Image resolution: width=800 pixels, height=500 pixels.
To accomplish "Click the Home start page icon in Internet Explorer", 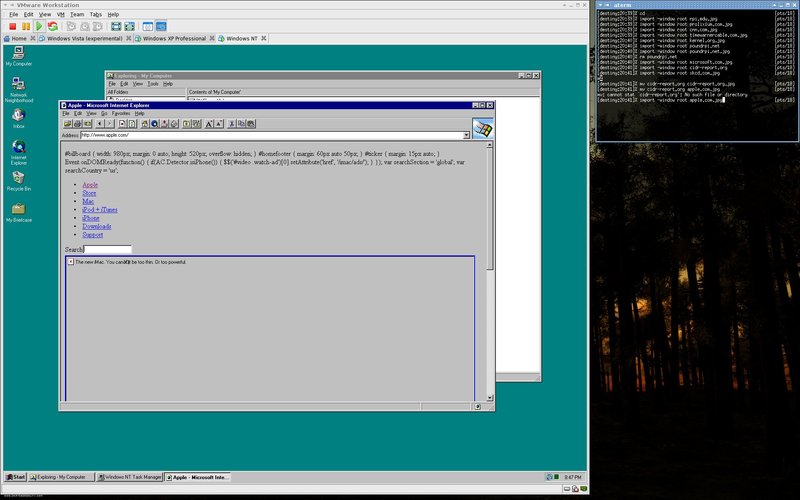I will pyautogui.click(x=144, y=123).
